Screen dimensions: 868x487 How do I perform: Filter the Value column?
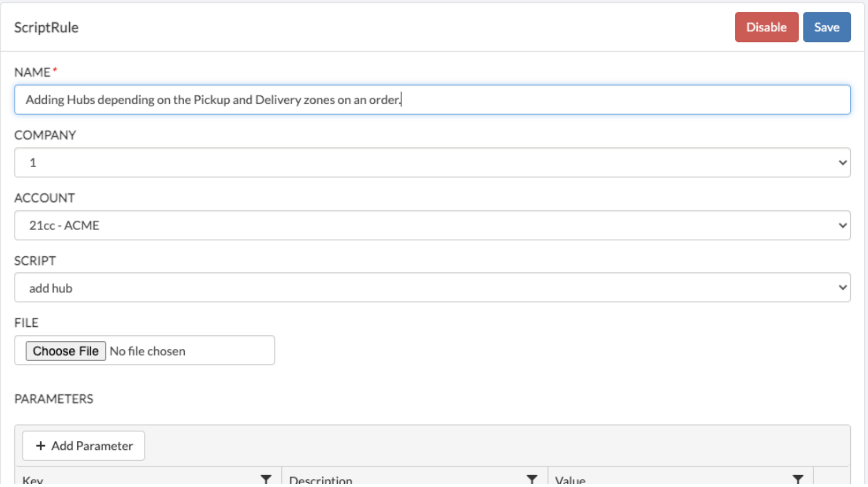[x=798, y=479]
